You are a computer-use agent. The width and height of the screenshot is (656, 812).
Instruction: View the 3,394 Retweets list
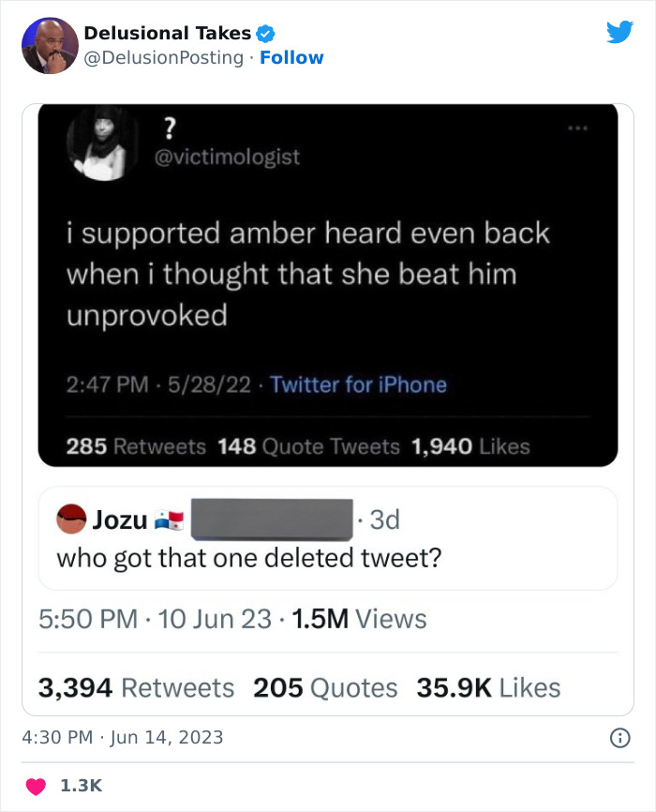(x=136, y=687)
